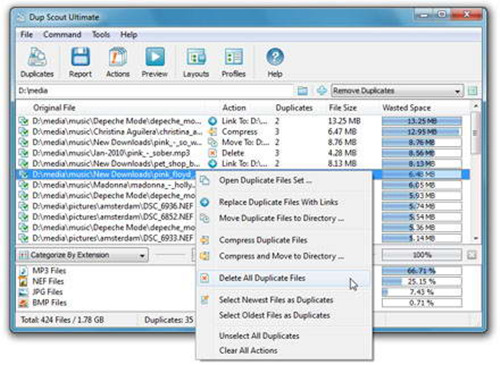This screenshot has width=500, height=365.
Task: Expand the Remove Duplicates dropdown
Action: coord(397,91)
